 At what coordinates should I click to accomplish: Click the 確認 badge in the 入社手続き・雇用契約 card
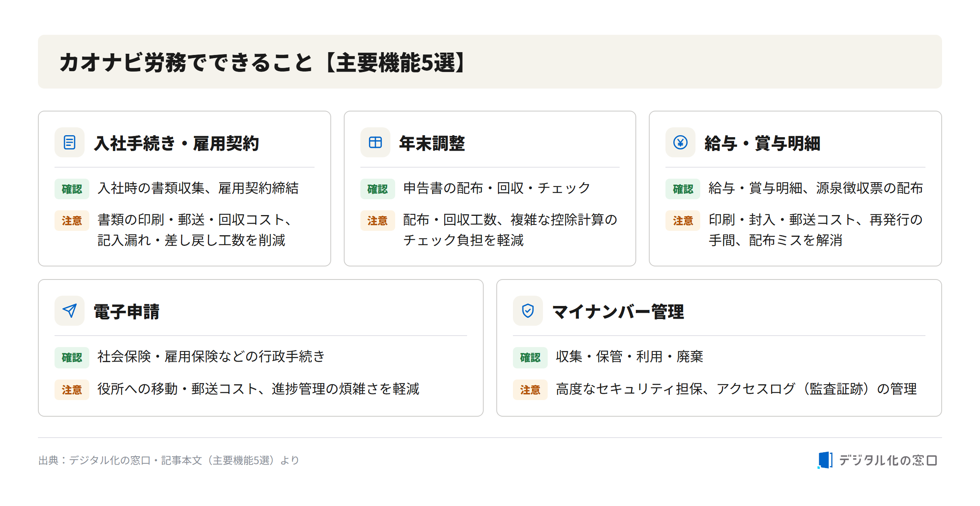click(72, 189)
